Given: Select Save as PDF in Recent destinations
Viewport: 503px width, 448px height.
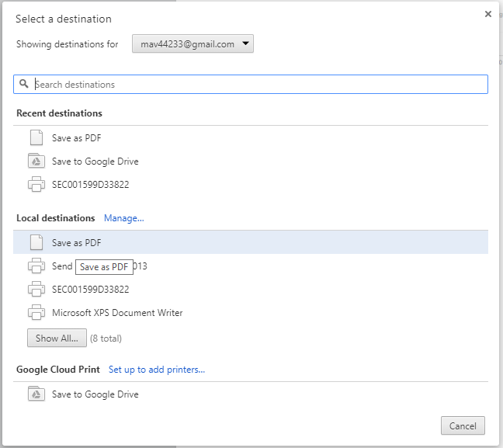Looking at the screenshot, I should [x=76, y=138].
